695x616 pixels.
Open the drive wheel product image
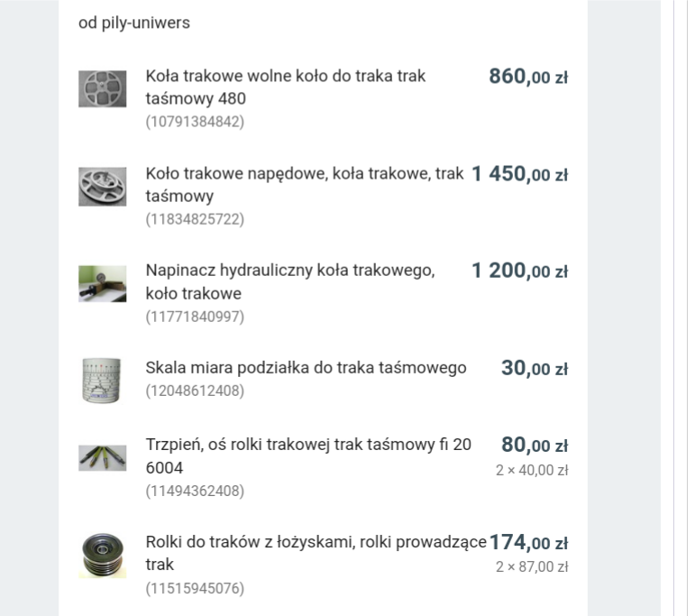(102, 186)
